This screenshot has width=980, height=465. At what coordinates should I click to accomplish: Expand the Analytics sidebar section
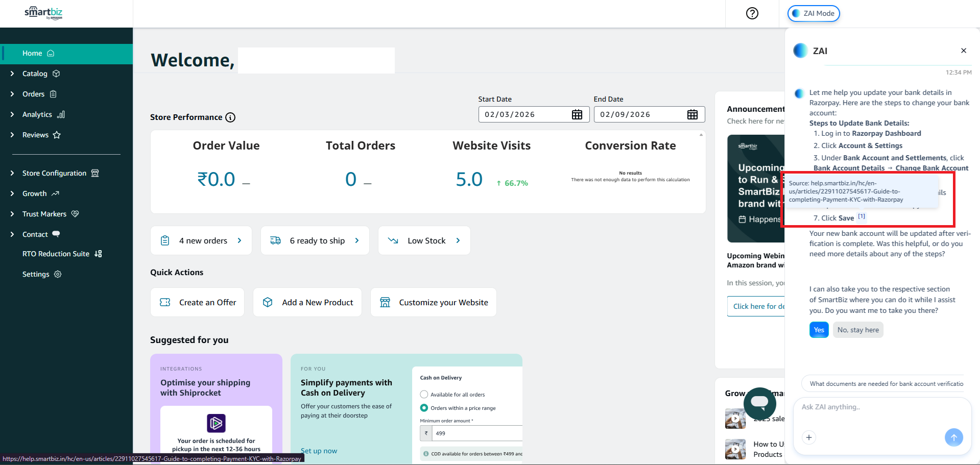[x=37, y=114]
